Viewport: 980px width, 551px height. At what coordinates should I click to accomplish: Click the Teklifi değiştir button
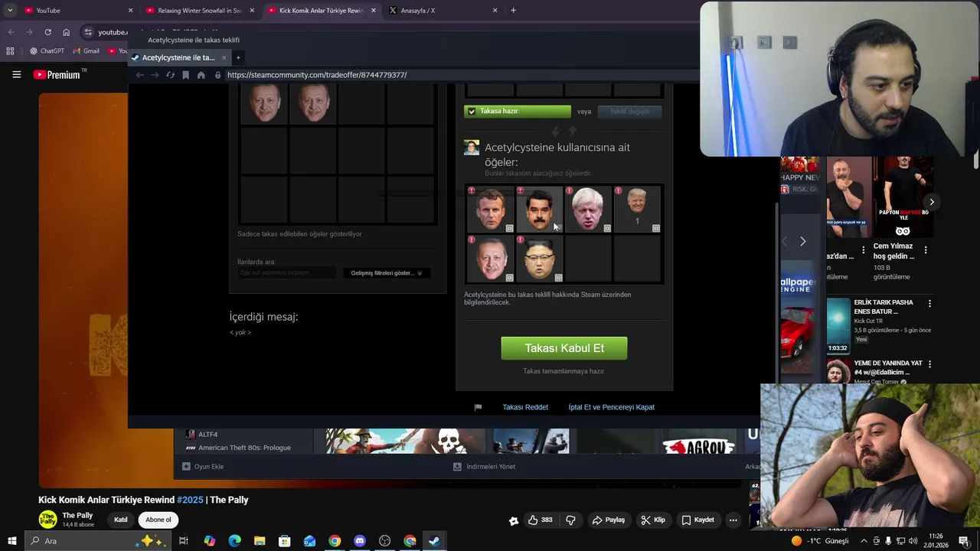pyautogui.click(x=629, y=112)
